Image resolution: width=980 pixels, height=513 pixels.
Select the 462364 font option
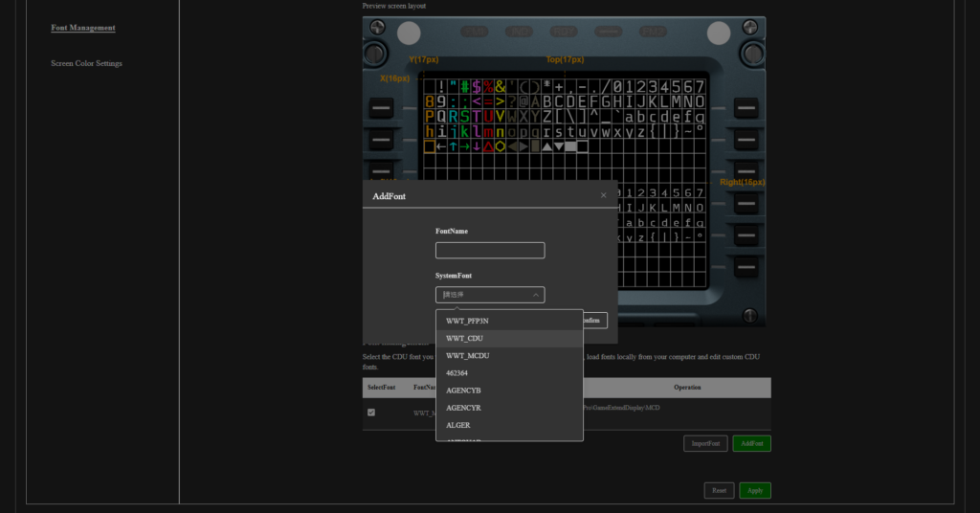point(509,373)
